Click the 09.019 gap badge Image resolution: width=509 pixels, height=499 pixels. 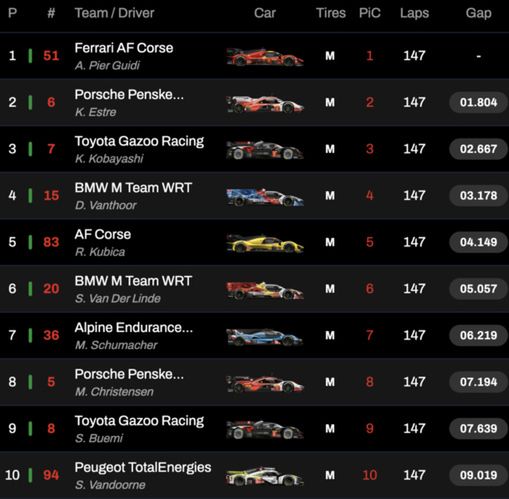[x=478, y=475]
